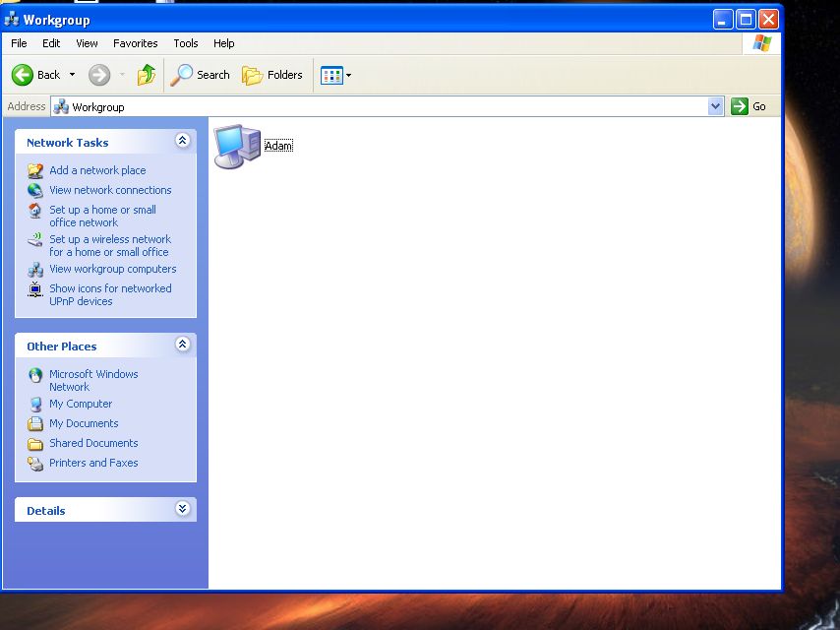
Task: Click View workgroup computers link
Action: [x=112, y=269]
